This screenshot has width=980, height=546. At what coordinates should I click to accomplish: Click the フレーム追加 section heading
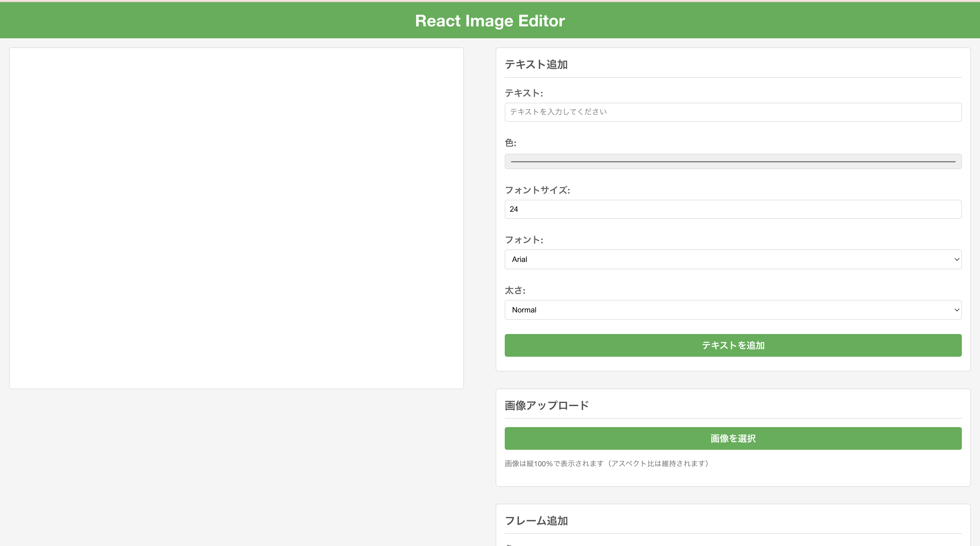tap(537, 520)
